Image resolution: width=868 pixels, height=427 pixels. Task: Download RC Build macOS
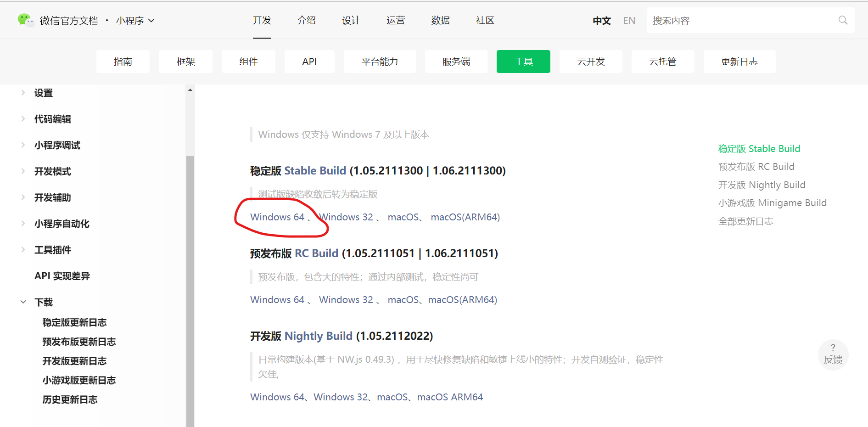pyautogui.click(x=403, y=299)
